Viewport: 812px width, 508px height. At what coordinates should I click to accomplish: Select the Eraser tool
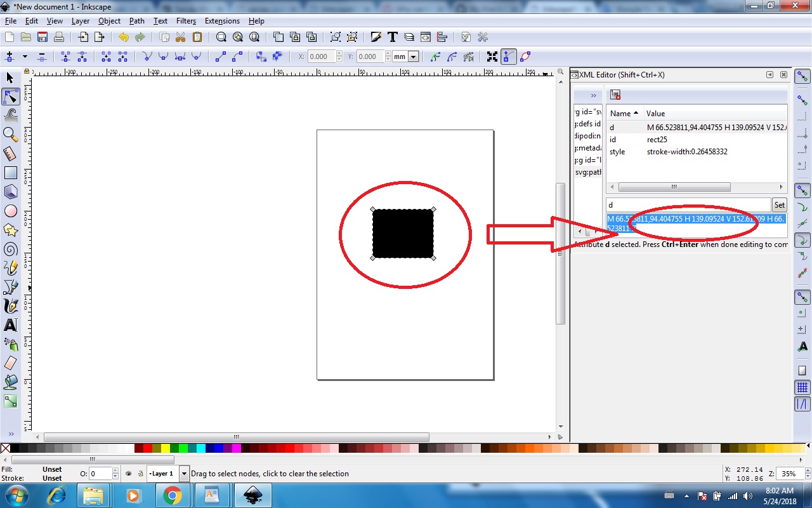pyautogui.click(x=10, y=363)
